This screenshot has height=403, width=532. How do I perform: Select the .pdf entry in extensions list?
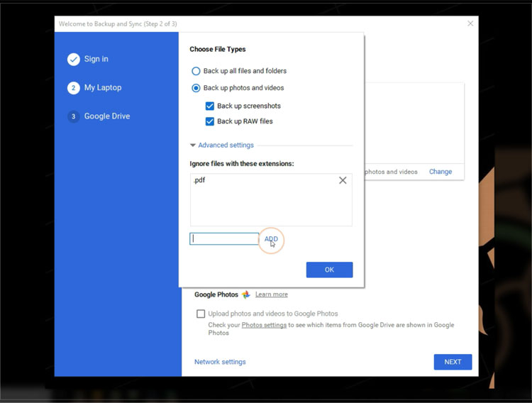(x=199, y=180)
